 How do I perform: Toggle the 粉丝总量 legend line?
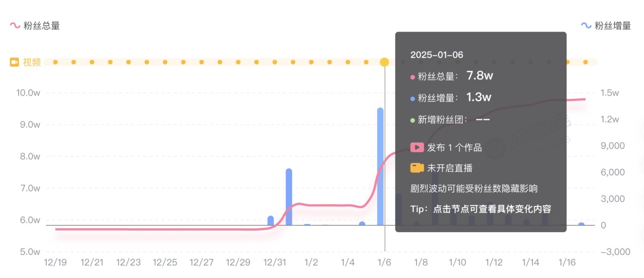[x=35, y=26]
